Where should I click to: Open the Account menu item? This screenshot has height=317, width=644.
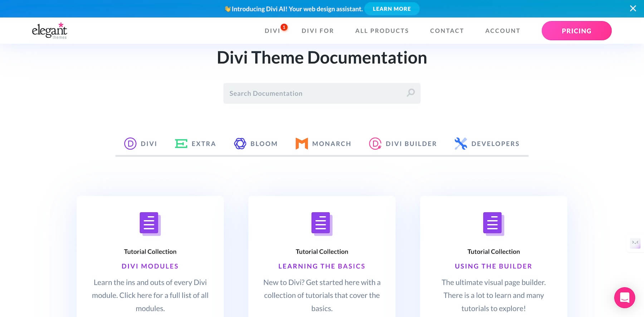pyautogui.click(x=503, y=31)
